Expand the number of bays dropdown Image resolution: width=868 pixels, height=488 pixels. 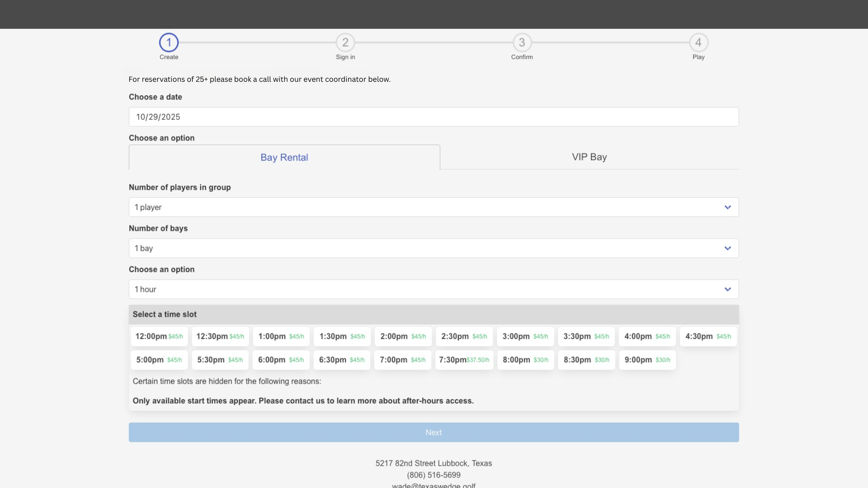click(x=434, y=248)
